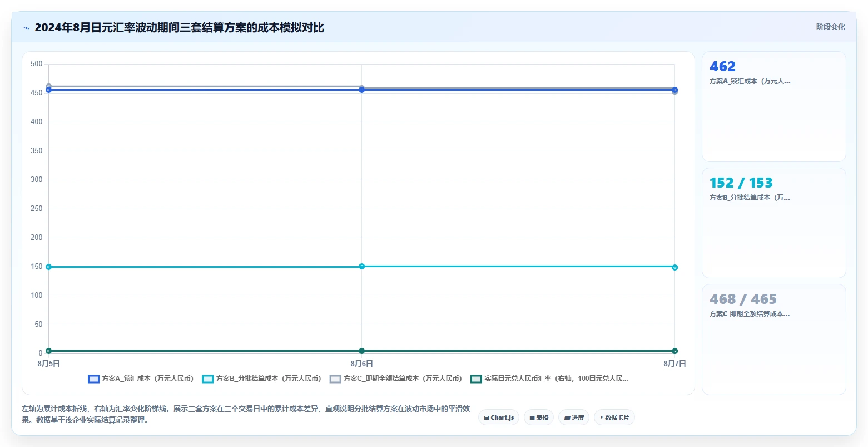Click the 方案A_锁汇成本 card label
The height and width of the screenshot is (447, 868).
pyautogui.click(x=750, y=81)
